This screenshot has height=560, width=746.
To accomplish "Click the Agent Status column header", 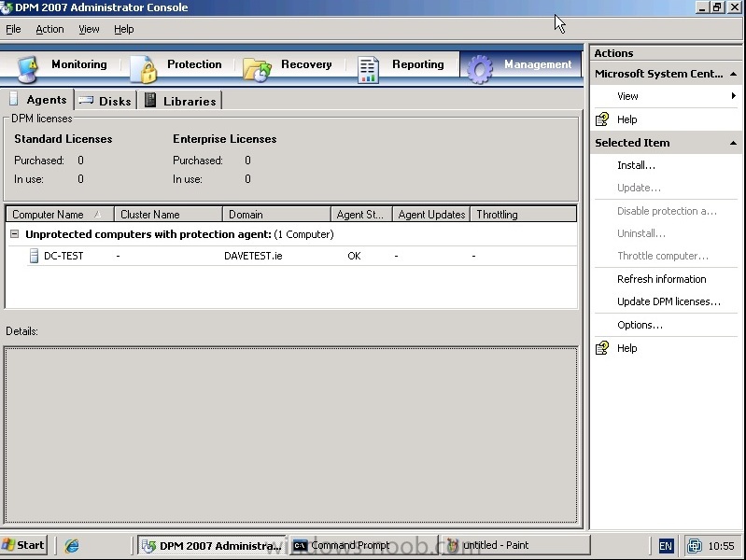I will pos(361,214).
